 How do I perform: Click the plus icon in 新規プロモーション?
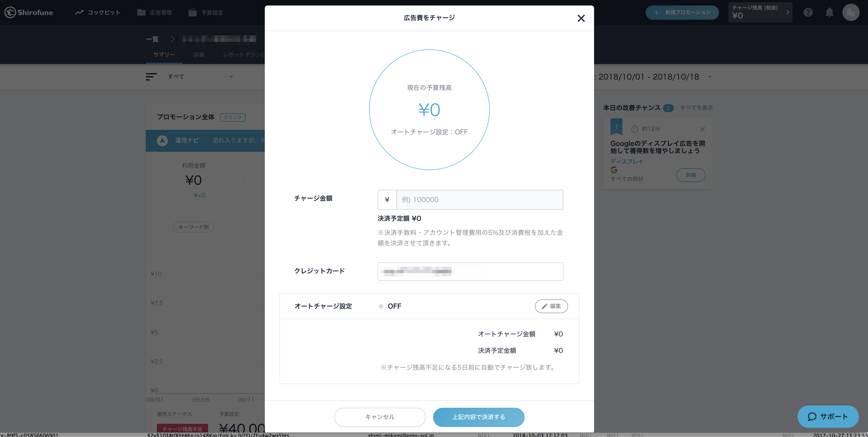coord(656,13)
